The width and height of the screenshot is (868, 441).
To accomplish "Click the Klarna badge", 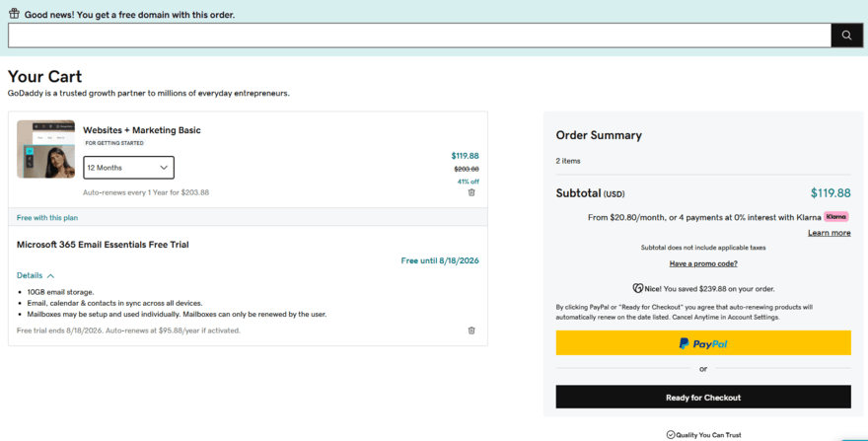I will click(x=835, y=217).
